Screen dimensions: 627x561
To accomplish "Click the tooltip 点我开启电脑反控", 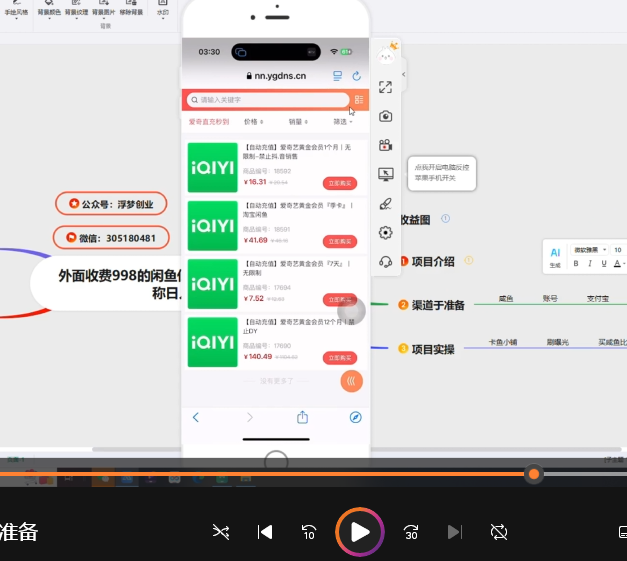I will (x=442, y=173).
